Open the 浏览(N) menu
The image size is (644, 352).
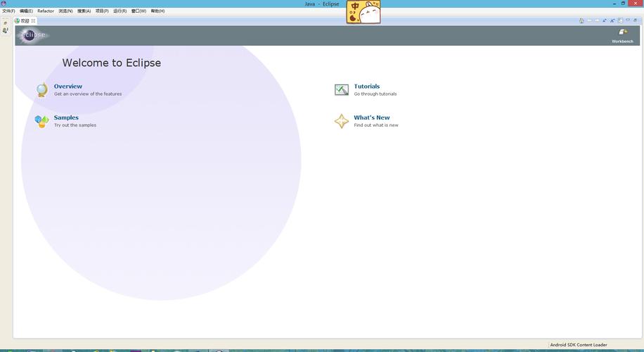(x=65, y=11)
